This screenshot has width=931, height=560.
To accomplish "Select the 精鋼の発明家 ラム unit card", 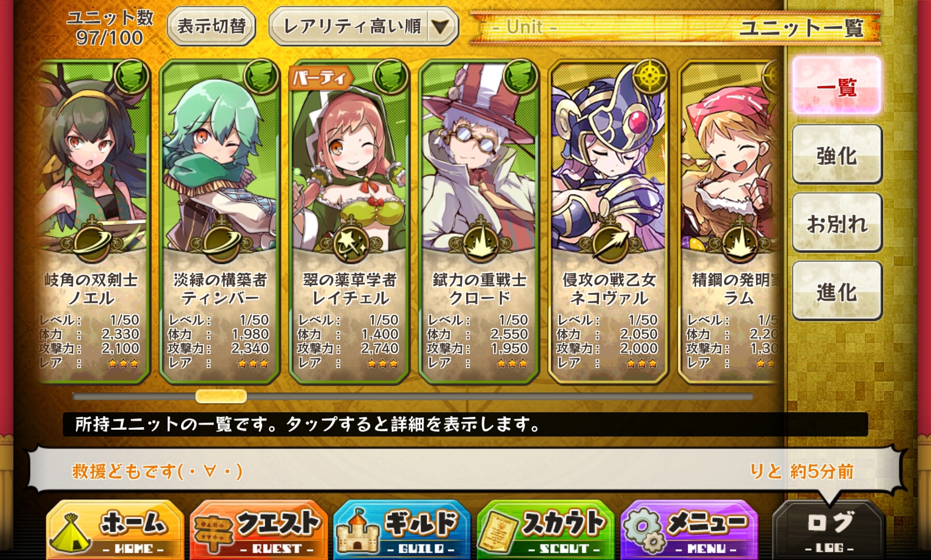I will tap(730, 222).
